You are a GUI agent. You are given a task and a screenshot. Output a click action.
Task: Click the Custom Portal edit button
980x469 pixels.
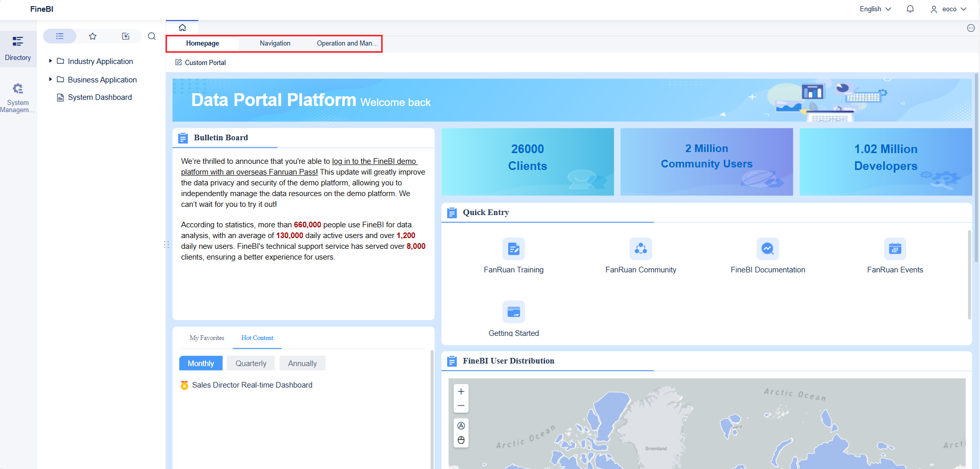[x=200, y=62]
